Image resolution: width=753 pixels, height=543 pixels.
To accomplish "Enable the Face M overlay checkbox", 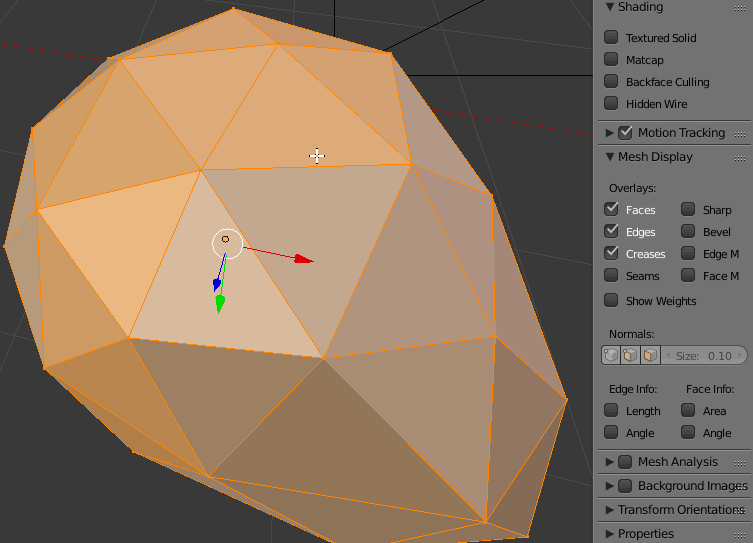I will (x=688, y=275).
